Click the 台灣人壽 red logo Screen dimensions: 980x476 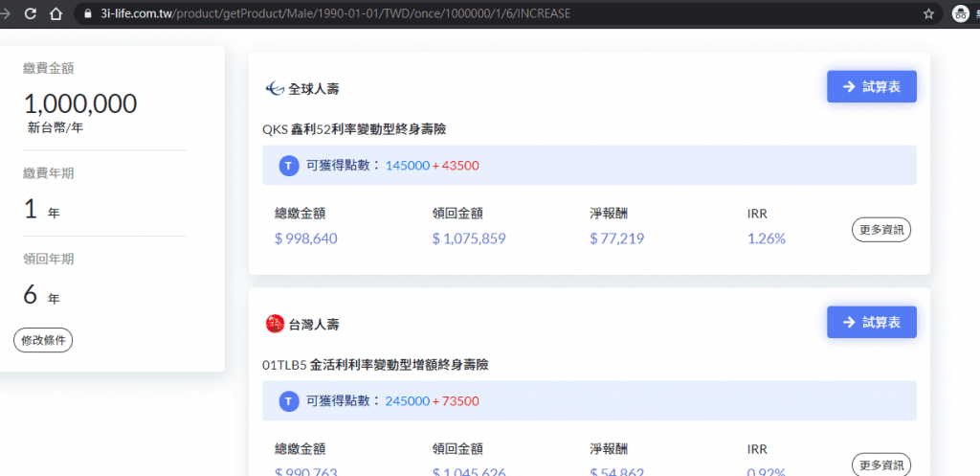coord(275,324)
